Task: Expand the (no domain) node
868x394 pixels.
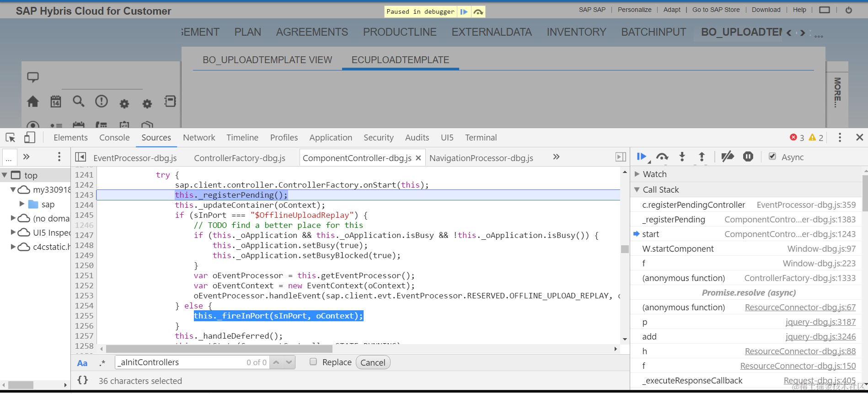Action: coord(13,218)
